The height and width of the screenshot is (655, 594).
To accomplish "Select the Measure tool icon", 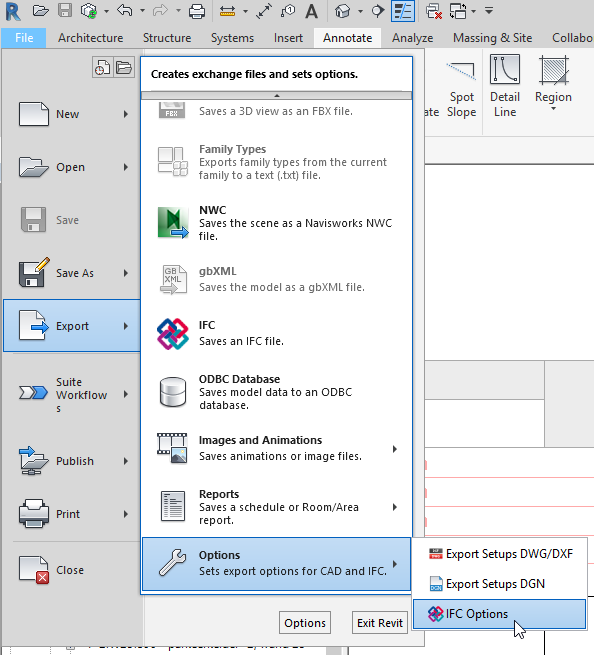I will 228,11.
